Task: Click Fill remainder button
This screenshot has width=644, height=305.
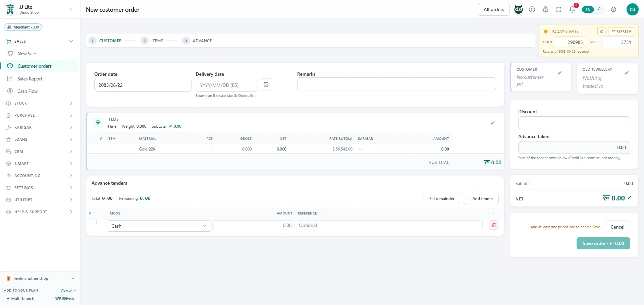Action: pyautogui.click(x=442, y=198)
